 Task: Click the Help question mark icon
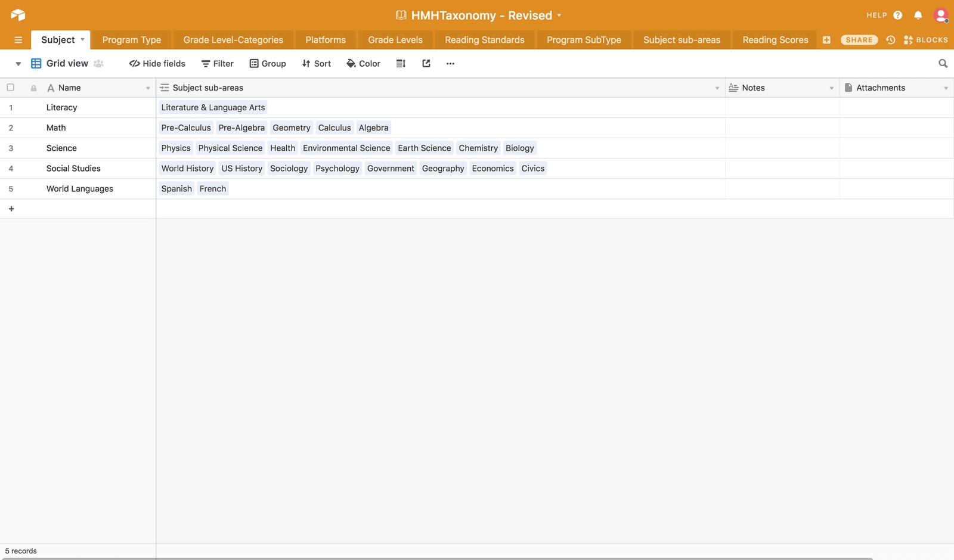(x=898, y=15)
